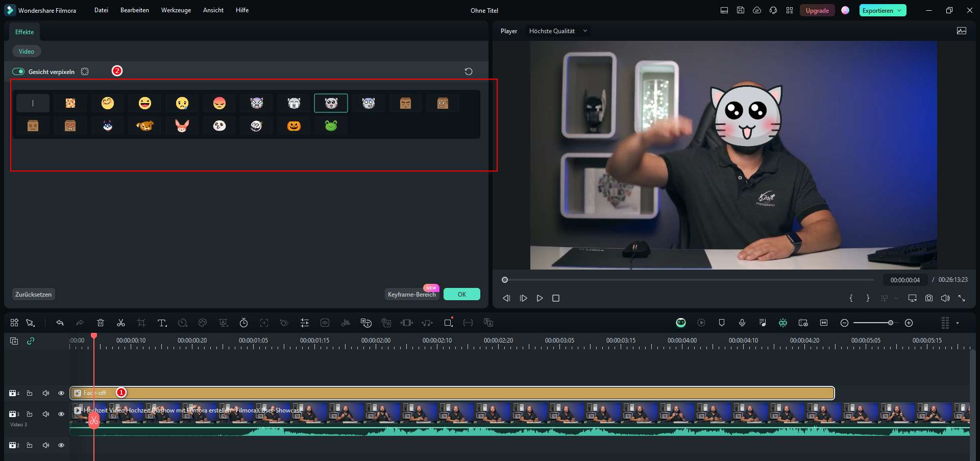Image resolution: width=980 pixels, height=461 pixels.
Task: Click the microphone voiceover record icon
Action: [x=742, y=323]
